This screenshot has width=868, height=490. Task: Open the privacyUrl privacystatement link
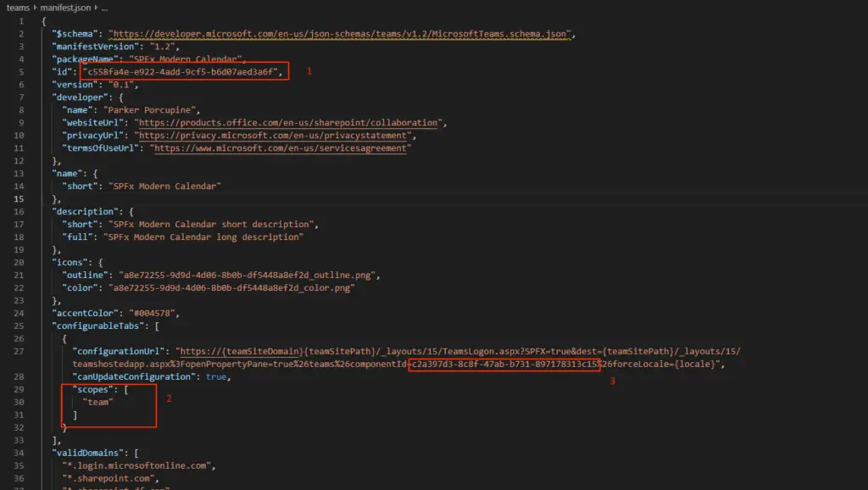tap(275, 136)
